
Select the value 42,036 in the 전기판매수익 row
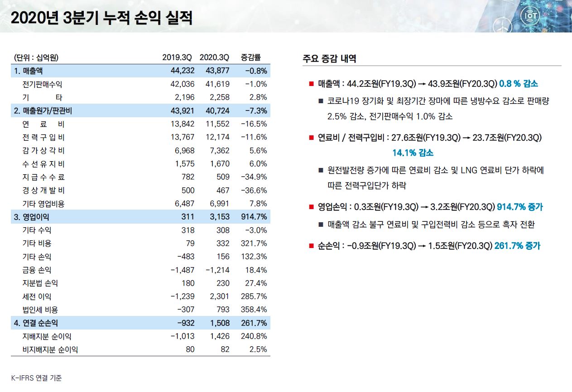(x=182, y=84)
